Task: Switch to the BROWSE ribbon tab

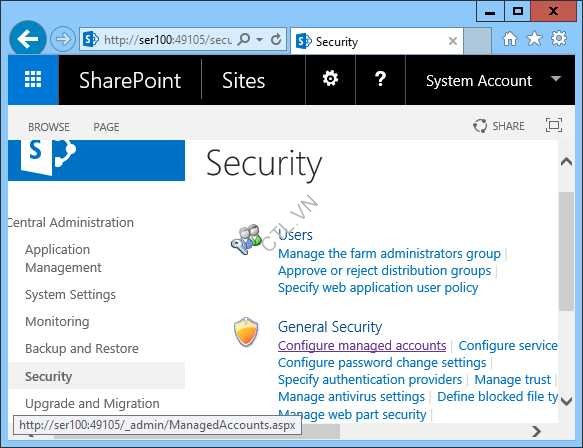Action: tap(49, 127)
